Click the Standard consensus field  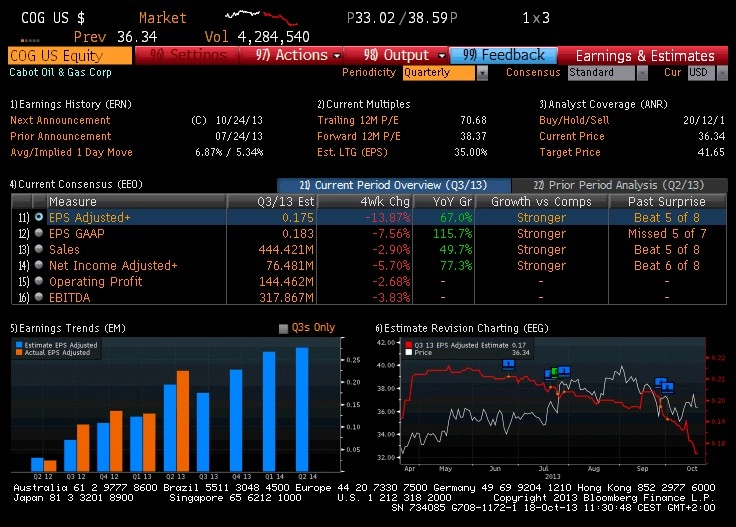click(601, 73)
